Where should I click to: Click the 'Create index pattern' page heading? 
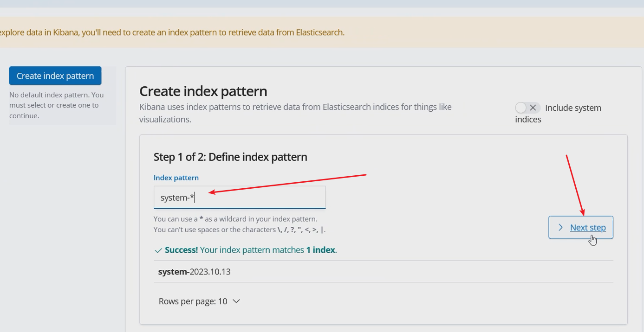(203, 91)
